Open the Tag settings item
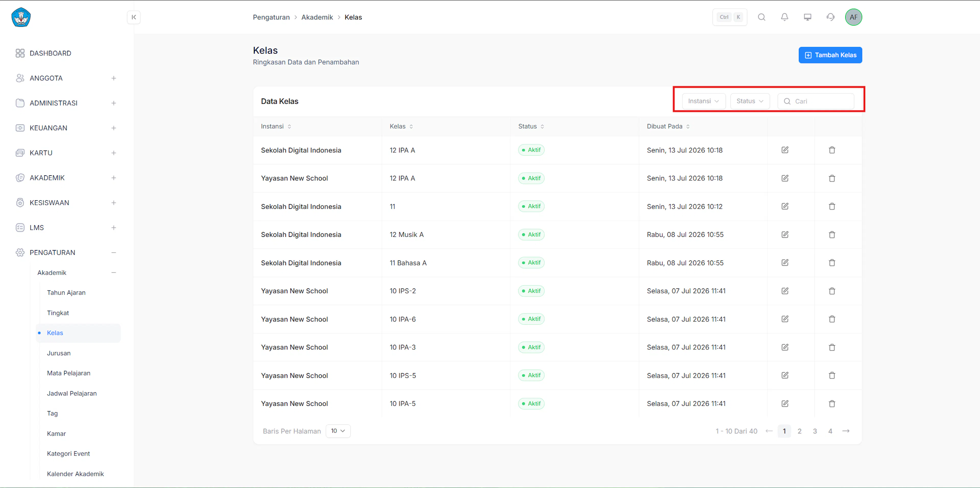980x488 pixels. [52, 413]
